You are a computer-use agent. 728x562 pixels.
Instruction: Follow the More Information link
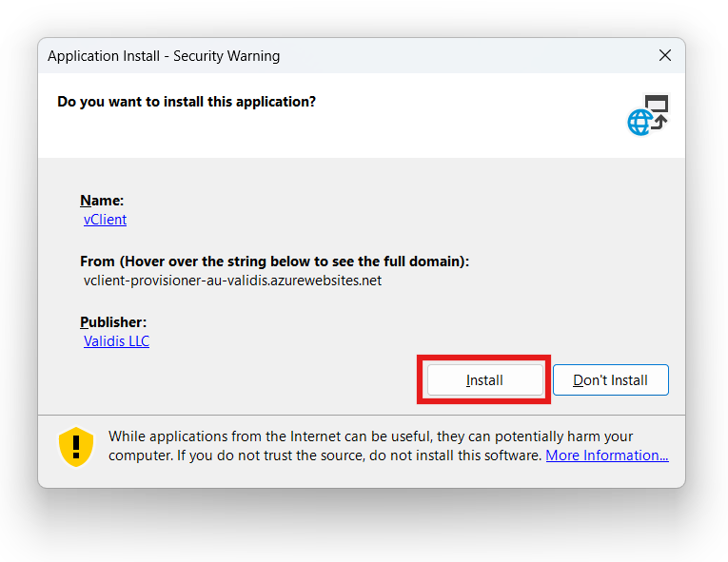click(x=606, y=455)
